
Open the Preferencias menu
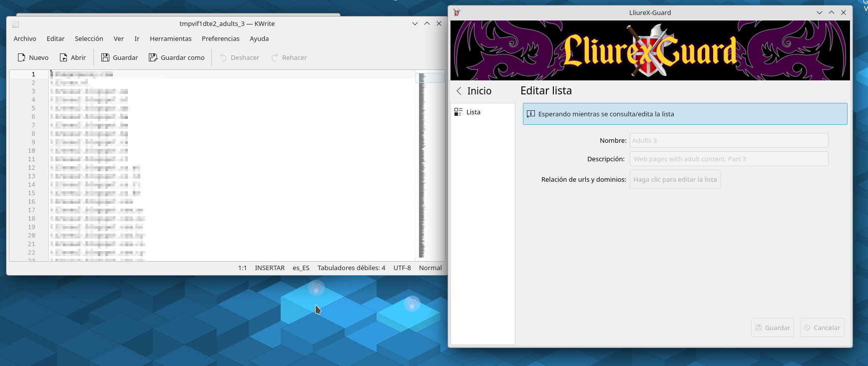[x=220, y=39]
